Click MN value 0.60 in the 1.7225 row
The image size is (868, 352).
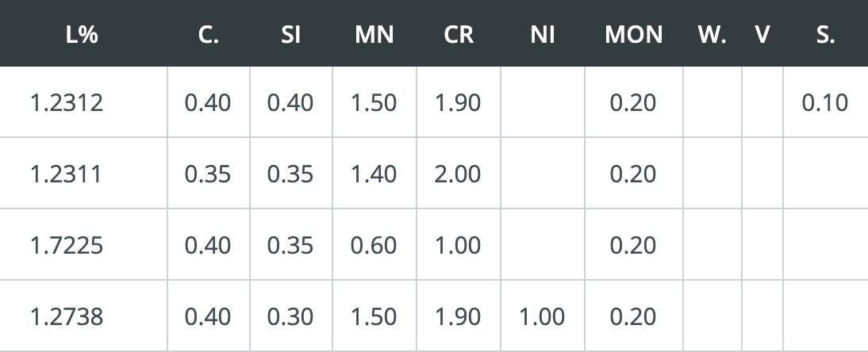(x=374, y=246)
